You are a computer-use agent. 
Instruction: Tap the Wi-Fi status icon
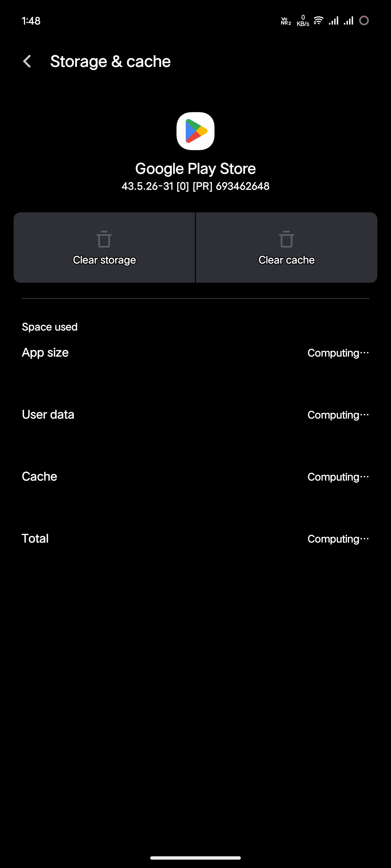[x=318, y=21]
